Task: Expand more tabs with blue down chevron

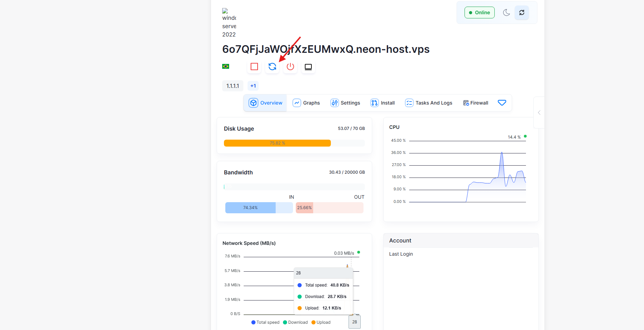Action: (x=502, y=103)
